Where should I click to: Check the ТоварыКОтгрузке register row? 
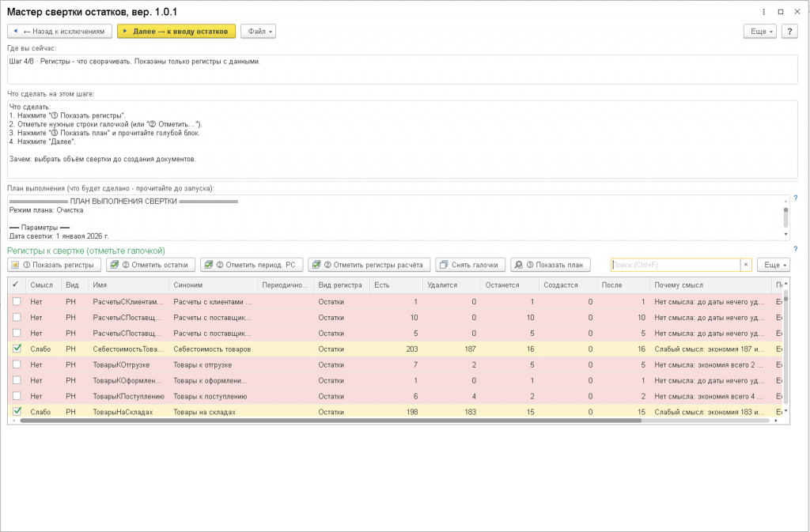click(x=17, y=364)
